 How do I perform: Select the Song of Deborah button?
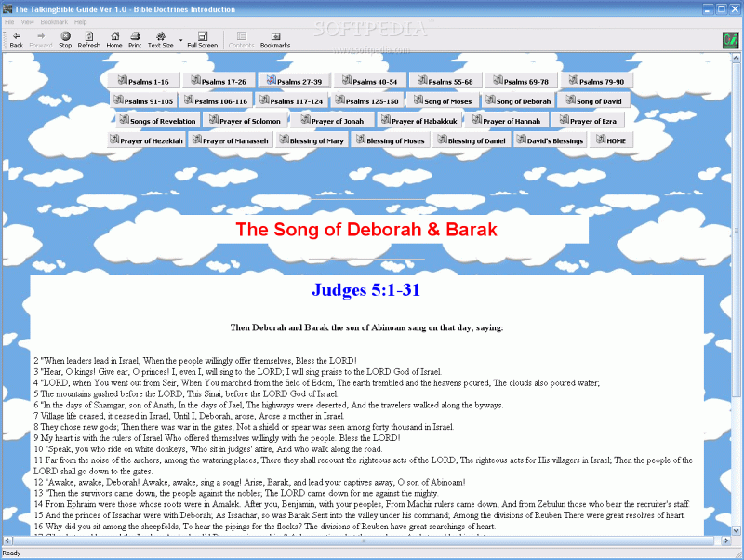(x=518, y=100)
